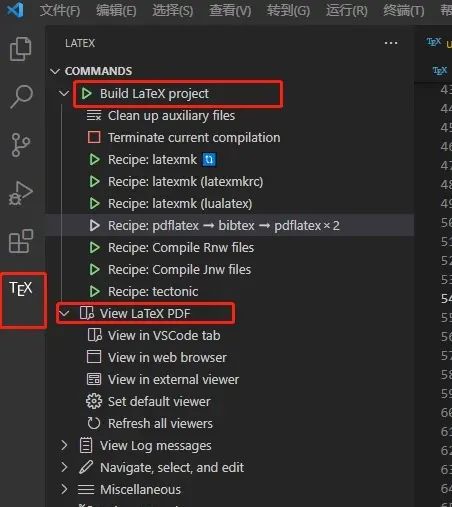Click the Terminate compilation stop icon
The height and width of the screenshot is (507, 452).
coord(94,137)
